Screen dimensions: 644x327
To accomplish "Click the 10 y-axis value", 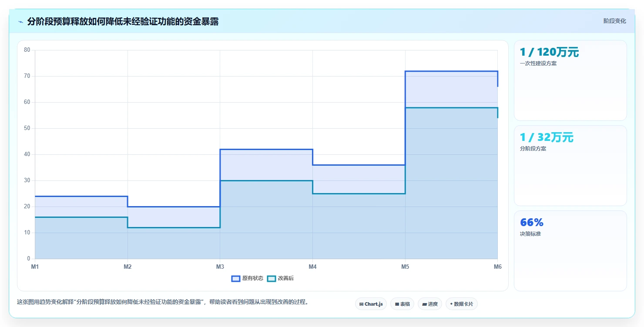I will point(27,233).
